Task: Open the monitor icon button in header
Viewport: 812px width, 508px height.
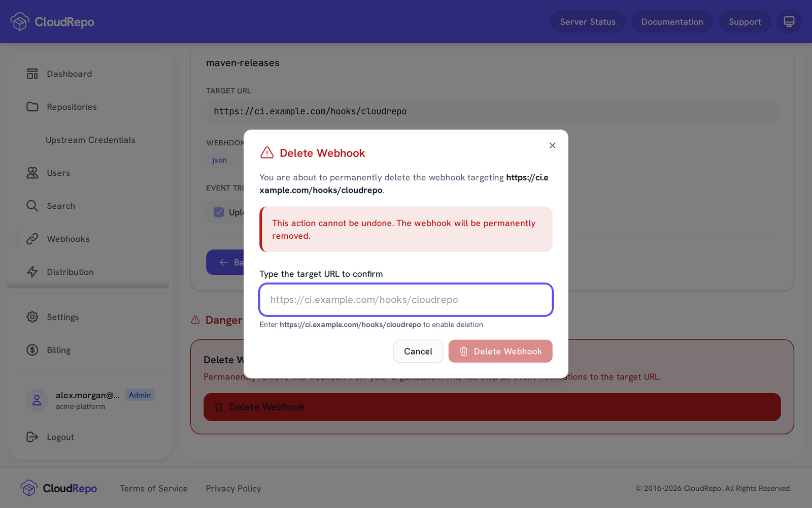Action: pos(789,22)
